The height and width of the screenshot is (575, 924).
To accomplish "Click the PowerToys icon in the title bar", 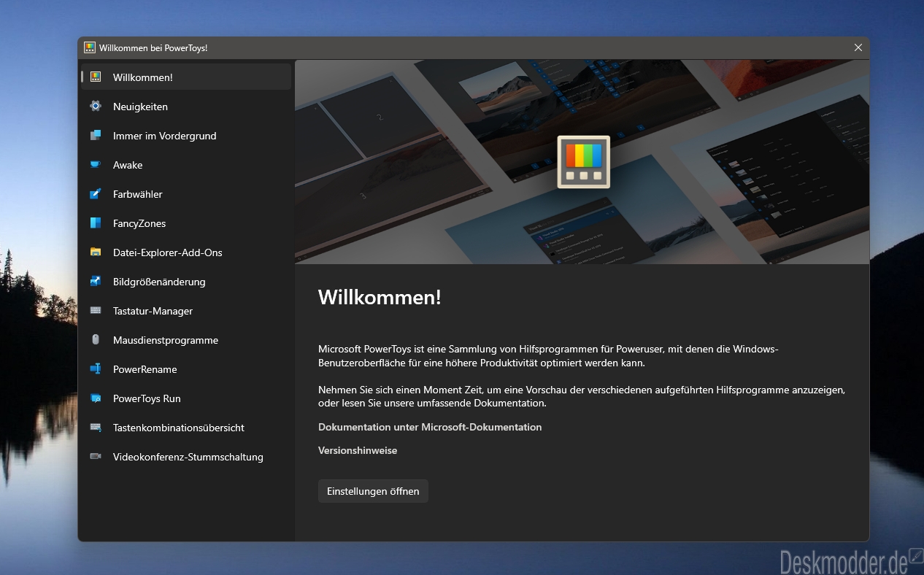I will pyautogui.click(x=90, y=47).
